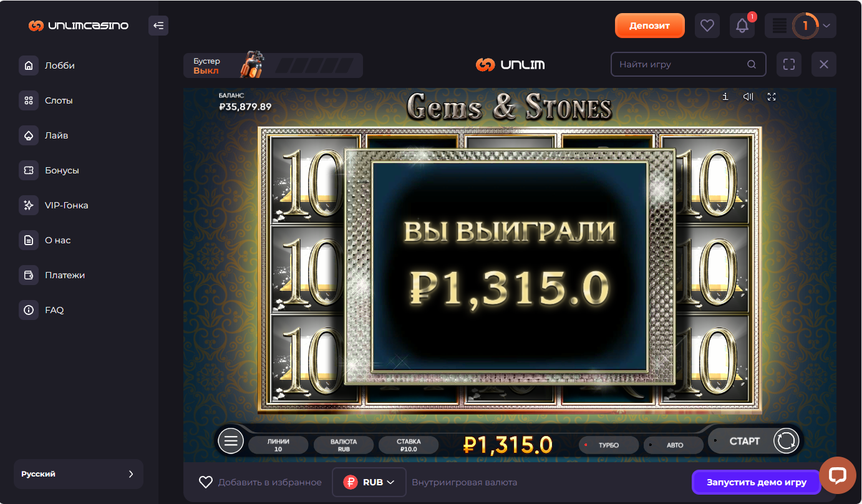The image size is (862, 504).
Task: Open the live chat bubble icon
Action: pos(837,475)
